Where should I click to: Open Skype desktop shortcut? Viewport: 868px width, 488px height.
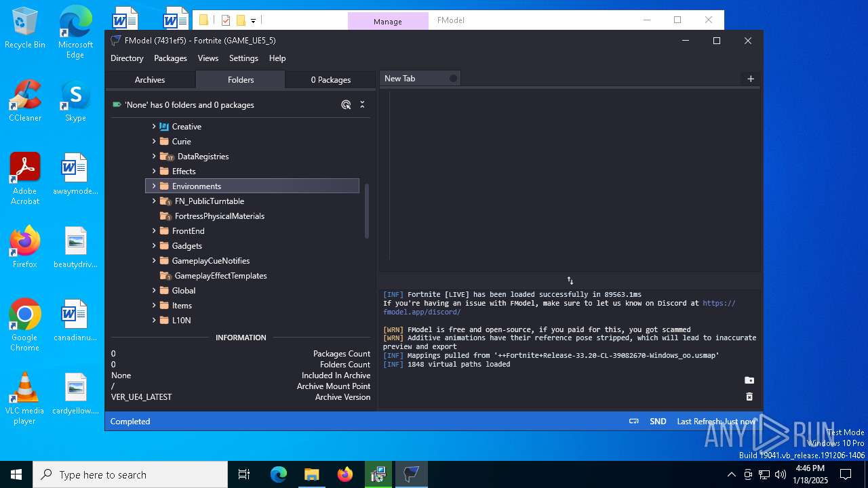(75, 101)
